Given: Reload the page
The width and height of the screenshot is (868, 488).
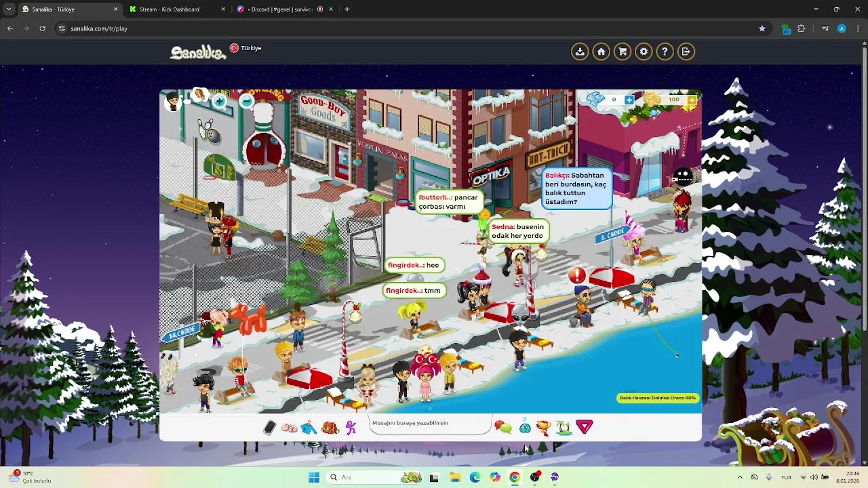Looking at the screenshot, I should click(42, 28).
